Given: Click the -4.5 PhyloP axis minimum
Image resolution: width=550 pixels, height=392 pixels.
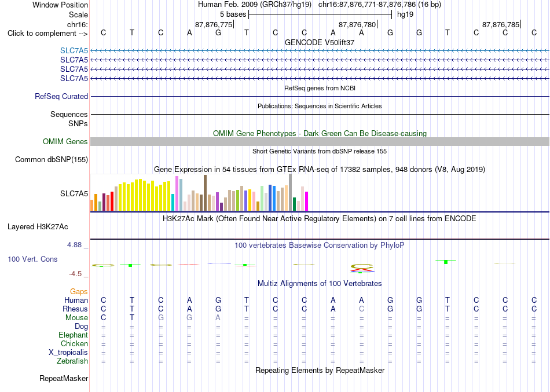Looking at the screenshot, I should tap(75, 274).
